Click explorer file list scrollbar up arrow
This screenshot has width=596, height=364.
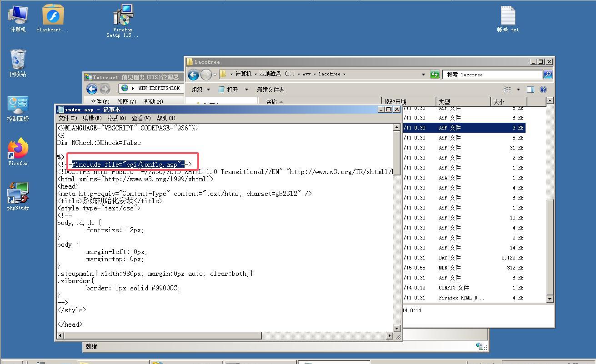550,100
